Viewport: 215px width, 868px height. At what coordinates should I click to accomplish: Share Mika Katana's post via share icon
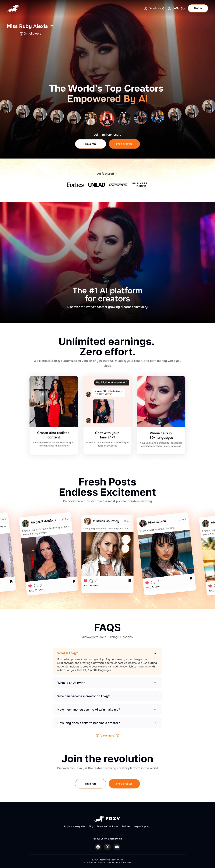point(158,582)
